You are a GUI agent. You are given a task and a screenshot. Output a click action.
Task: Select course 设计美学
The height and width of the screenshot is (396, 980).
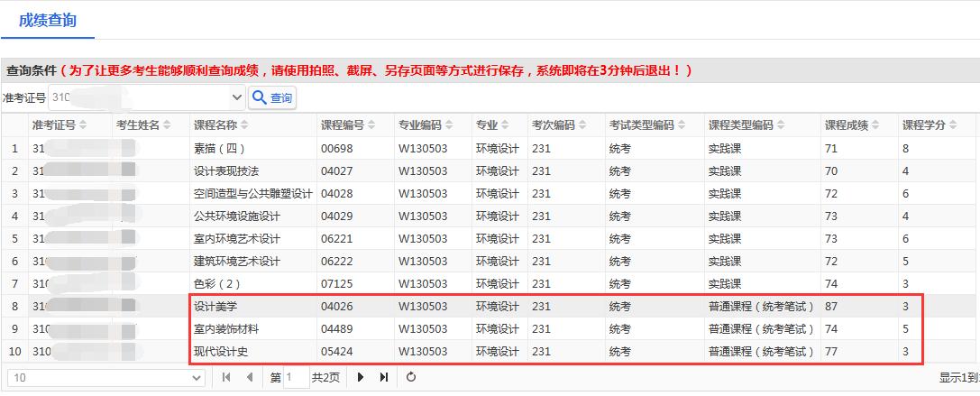[215, 307]
